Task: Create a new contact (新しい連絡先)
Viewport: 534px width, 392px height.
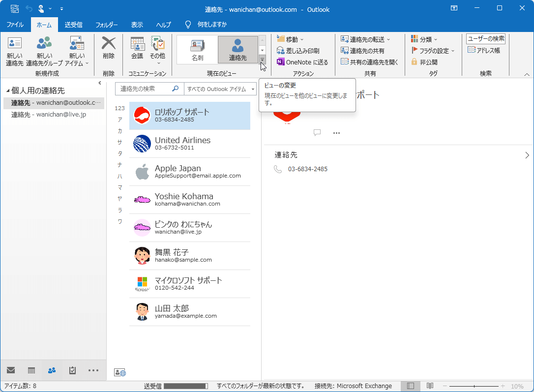Action: click(14, 51)
